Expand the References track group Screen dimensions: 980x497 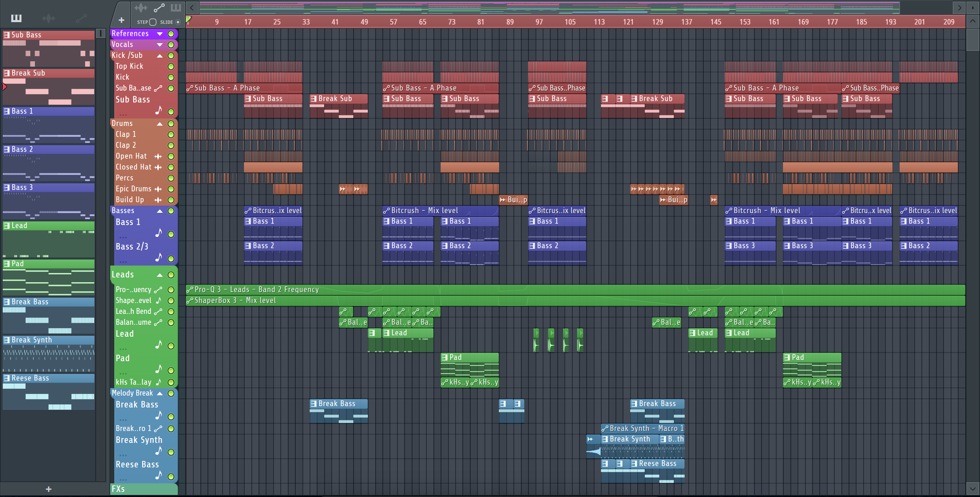click(160, 34)
